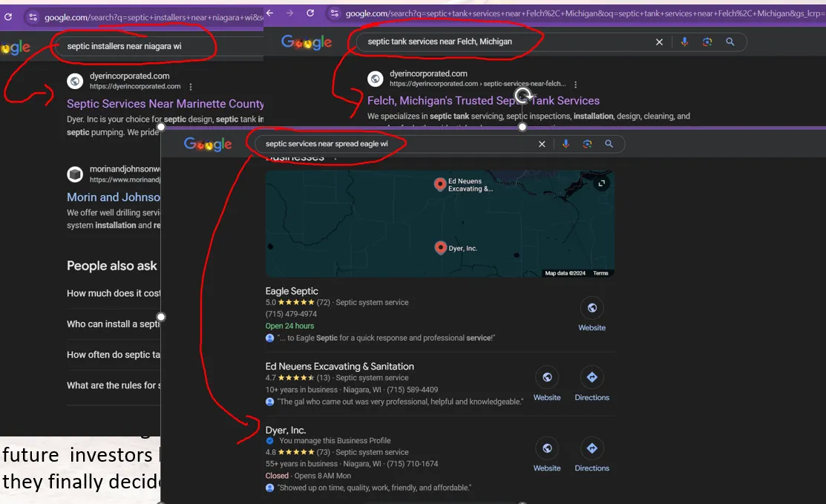Submit the Felch Michigan search with magnifier icon
Viewport: 826px width, 504px height.
pos(730,42)
